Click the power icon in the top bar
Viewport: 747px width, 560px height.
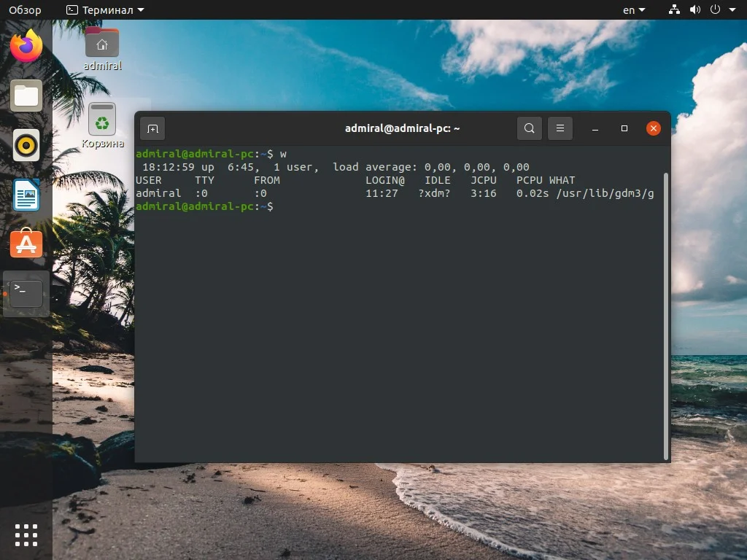pyautogui.click(x=715, y=9)
